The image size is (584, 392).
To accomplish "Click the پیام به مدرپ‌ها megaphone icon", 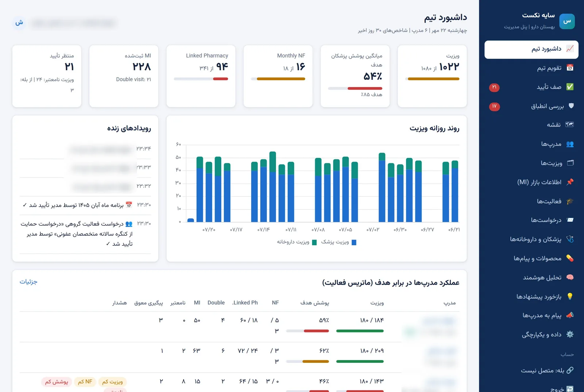I will pyautogui.click(x=570, y=315).
